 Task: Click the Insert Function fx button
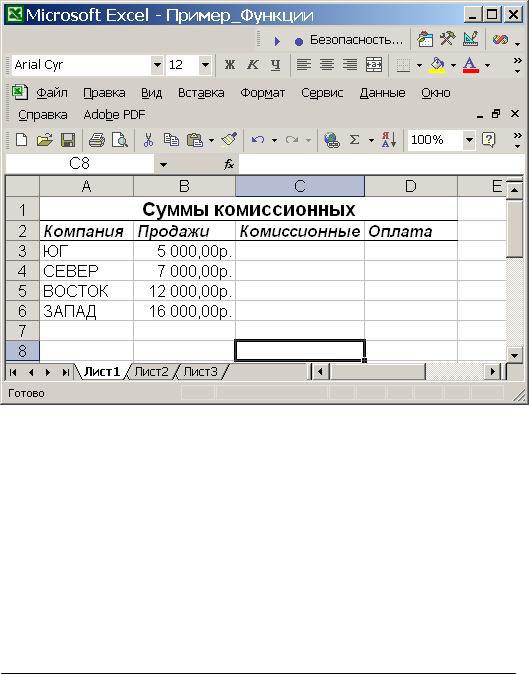coord(229,164)
